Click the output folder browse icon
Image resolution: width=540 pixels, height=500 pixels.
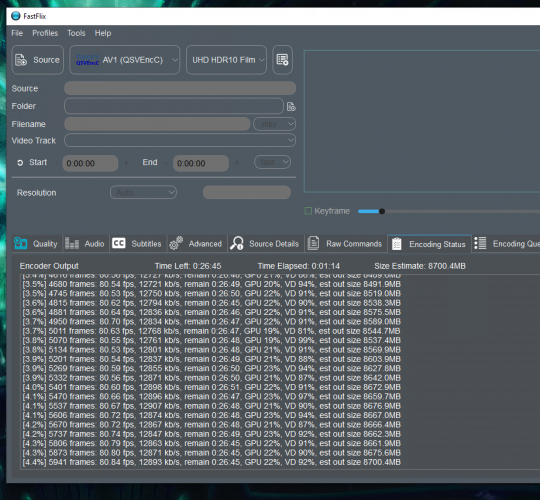pyautogui.click(x=291, y=106)
